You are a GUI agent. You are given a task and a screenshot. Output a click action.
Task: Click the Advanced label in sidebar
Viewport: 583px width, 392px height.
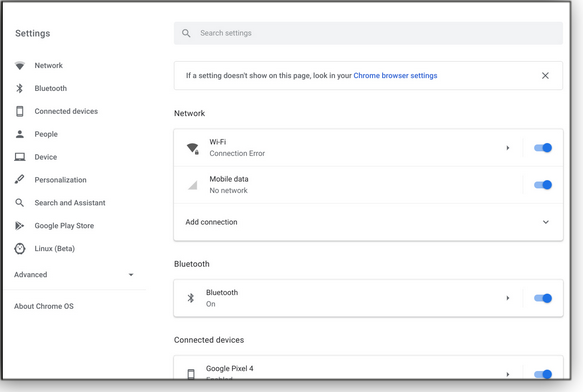click(x=30, y=274)
